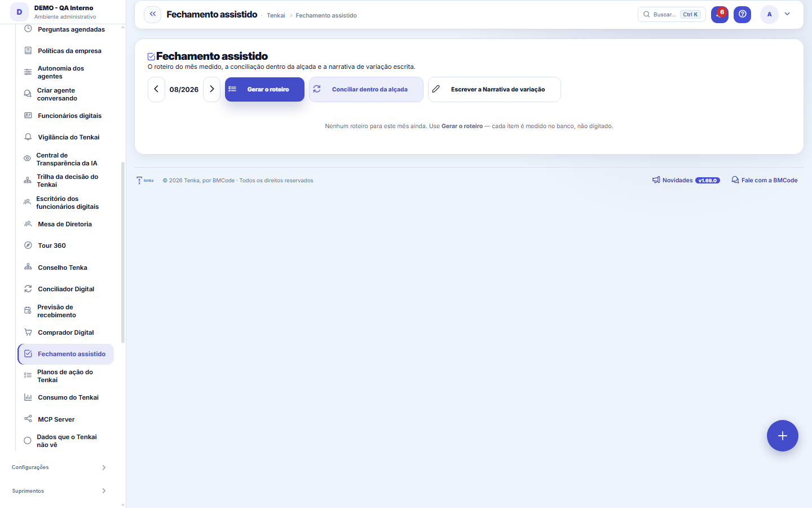
Task: Click the Vigilância do Tenkai bell icon
Action: coord(28,137)
